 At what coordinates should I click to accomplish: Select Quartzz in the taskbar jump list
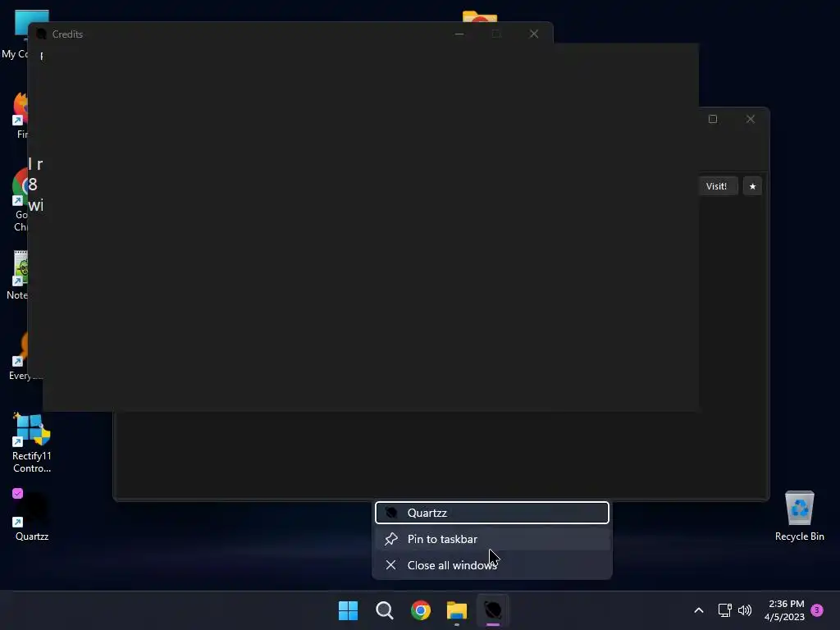click(x=492, y=513)
